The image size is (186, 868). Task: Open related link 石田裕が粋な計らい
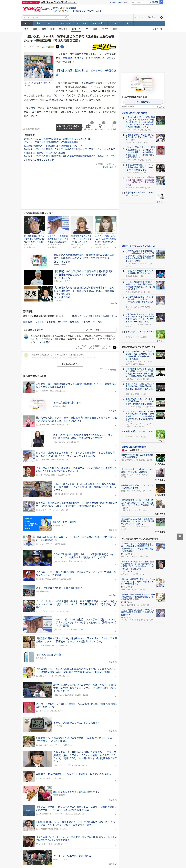[x=53, y=146]
